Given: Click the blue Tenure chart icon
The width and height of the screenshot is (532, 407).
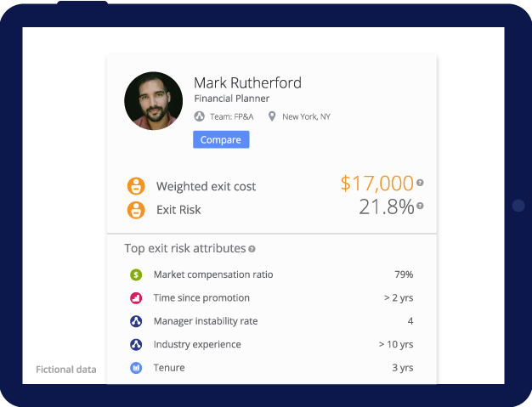Looking at the screenshot, I should coord(136,368).
